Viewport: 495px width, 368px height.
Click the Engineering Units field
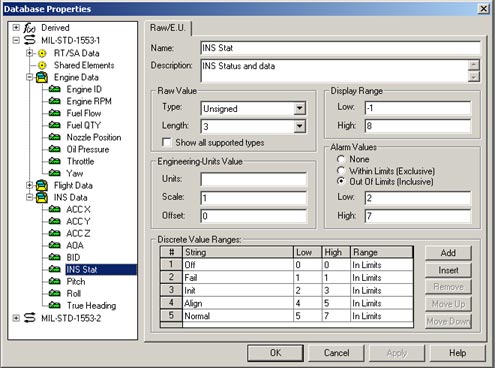coord(253,179)
